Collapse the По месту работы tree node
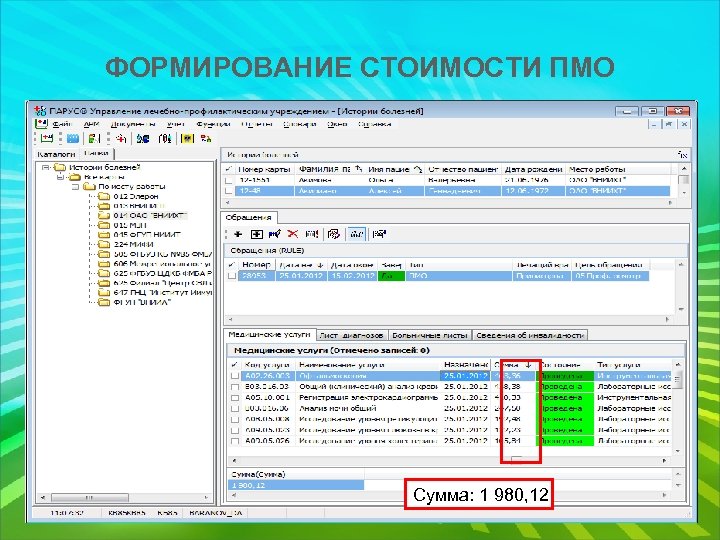720x540 pixels. point(76,187)
